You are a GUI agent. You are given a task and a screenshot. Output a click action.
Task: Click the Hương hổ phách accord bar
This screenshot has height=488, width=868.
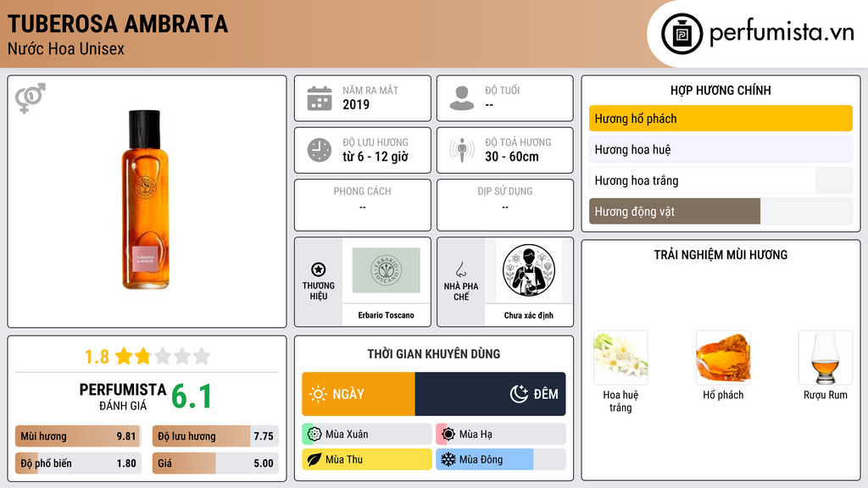pos(721,119)
